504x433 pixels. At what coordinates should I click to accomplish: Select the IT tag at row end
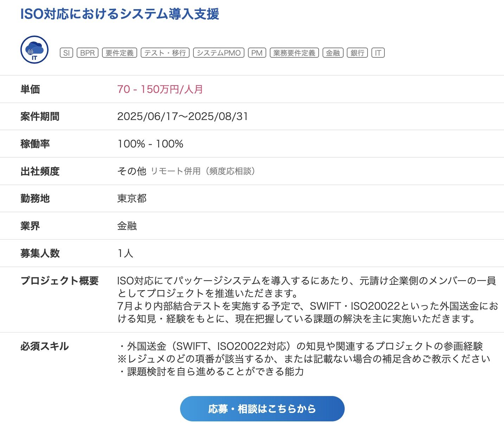pyautogui.click(x=378, y=53)
